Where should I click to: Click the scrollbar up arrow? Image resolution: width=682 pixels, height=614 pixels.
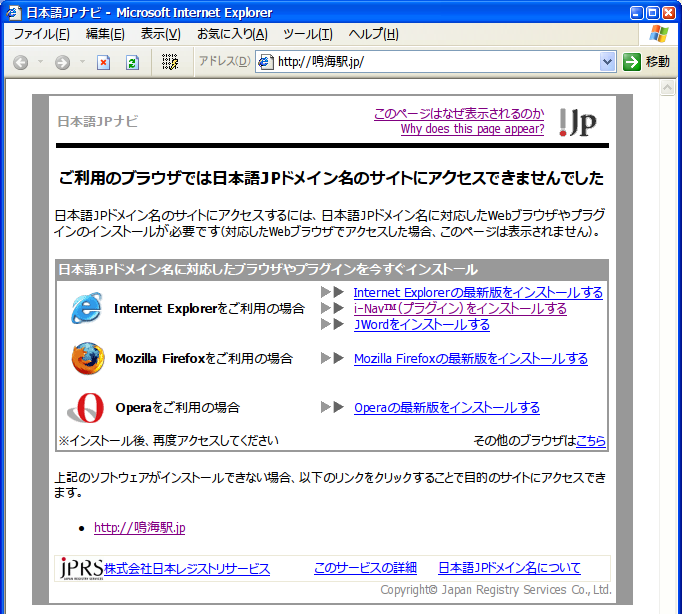pyautogui.click(x=667, y=88)
